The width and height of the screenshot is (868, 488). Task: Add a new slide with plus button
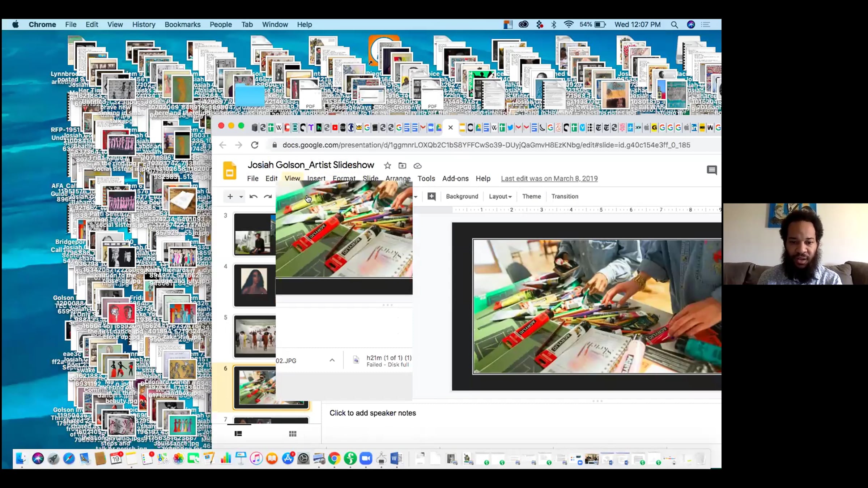tap(230, 197)
